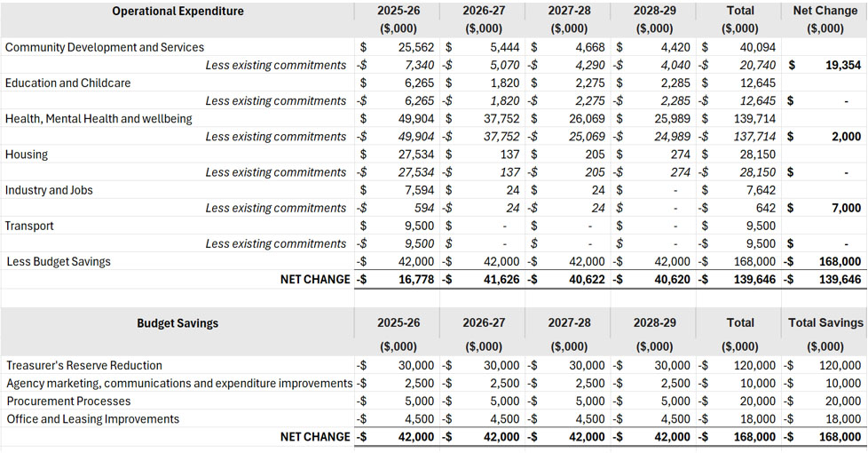Screen dimensions: 868x453
Task: Click the Housing row label
Action: point(27,155)
